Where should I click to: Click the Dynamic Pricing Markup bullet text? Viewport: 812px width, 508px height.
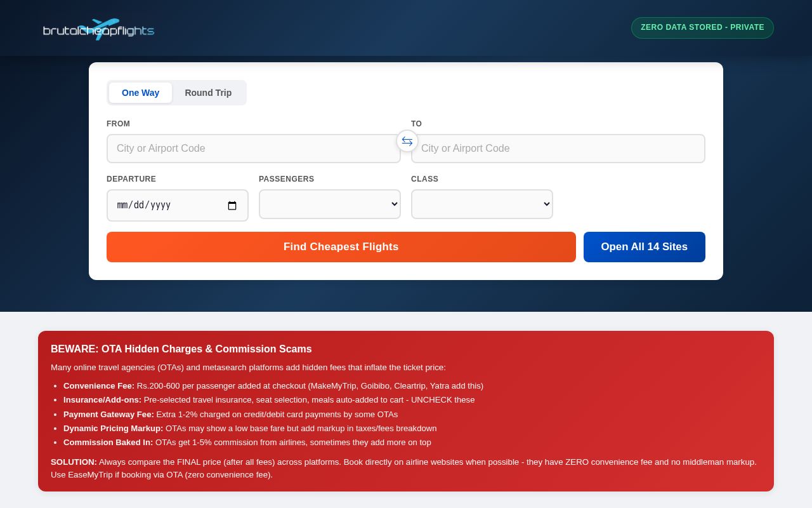(250, 429)
